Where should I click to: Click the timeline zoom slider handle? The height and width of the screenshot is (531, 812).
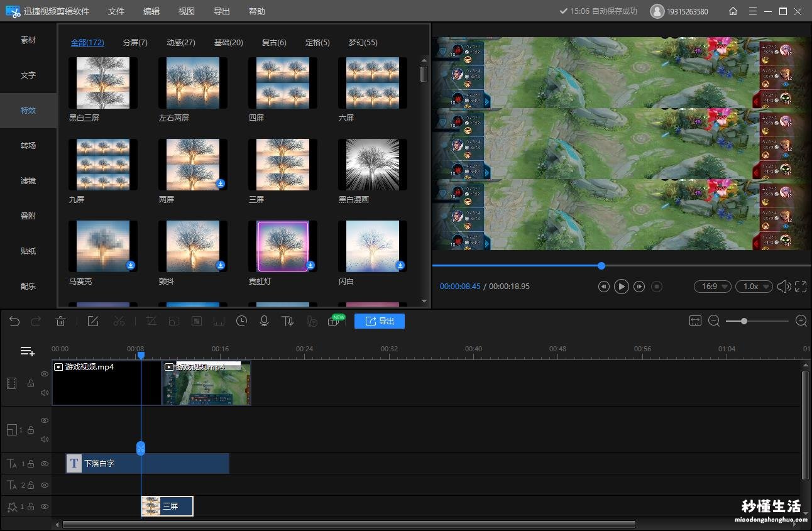coord(744,321)
